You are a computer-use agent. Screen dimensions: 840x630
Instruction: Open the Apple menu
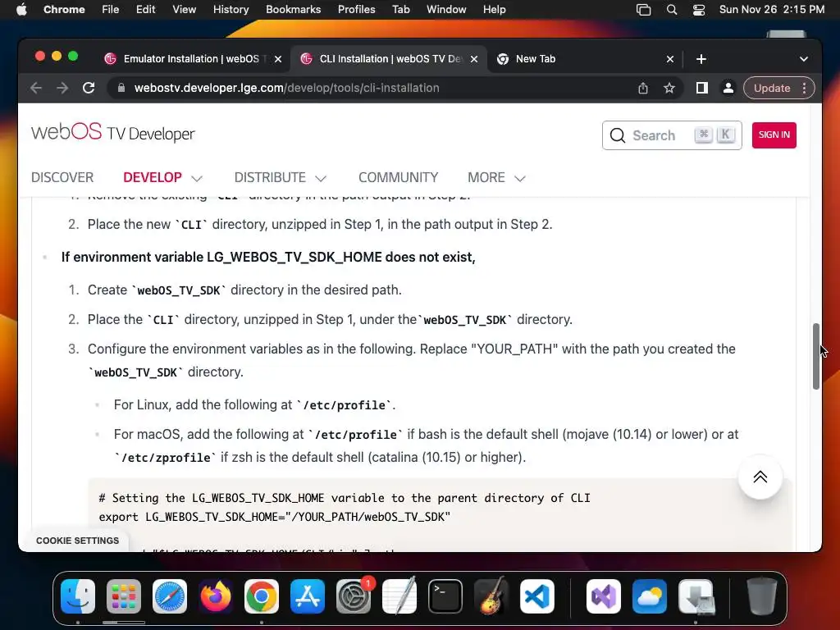[21, 9]
